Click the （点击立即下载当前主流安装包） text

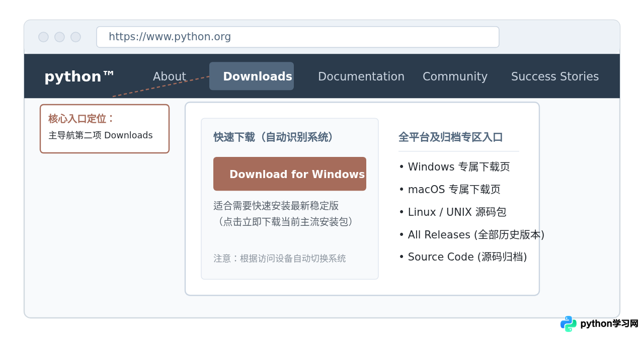tap(285, 222)
